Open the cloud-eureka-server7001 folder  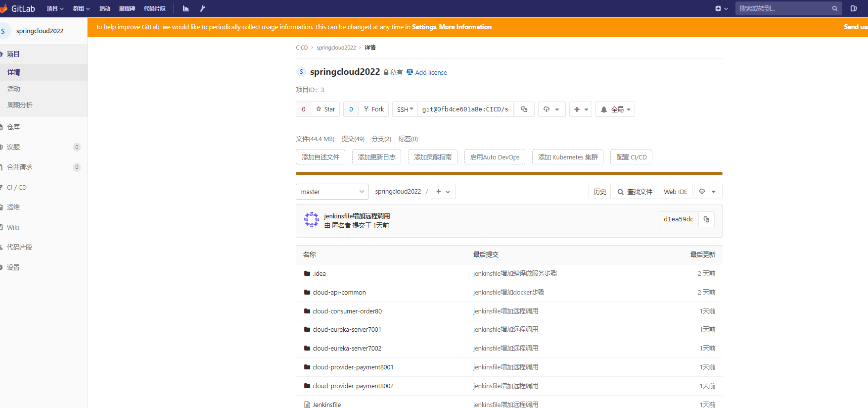(x=347, y=329)
